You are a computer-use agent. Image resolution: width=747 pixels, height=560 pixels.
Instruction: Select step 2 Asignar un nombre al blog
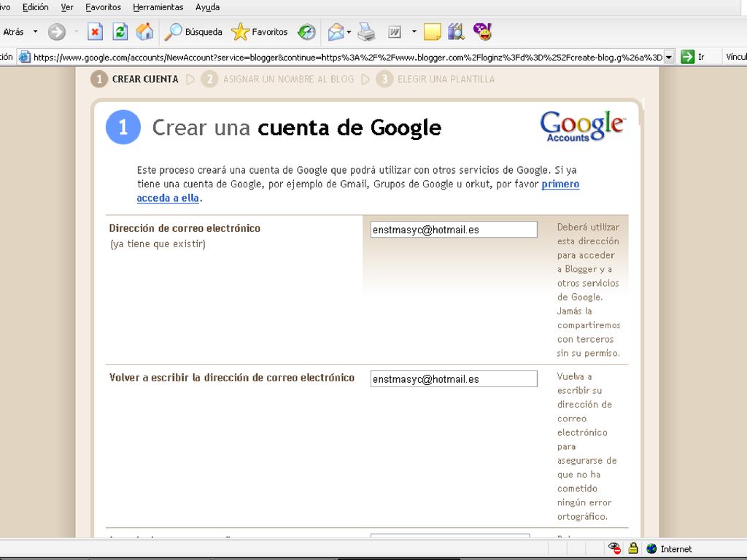278,79
